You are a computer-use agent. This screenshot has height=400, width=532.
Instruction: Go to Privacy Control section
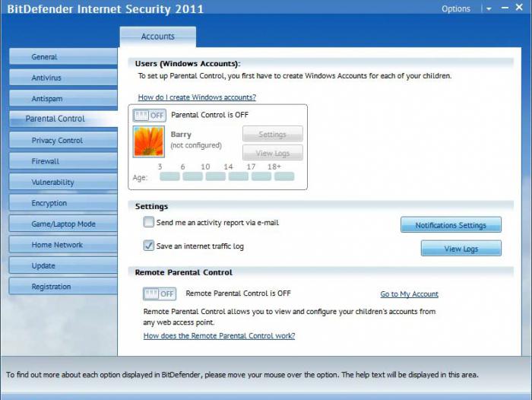[63, 140]
